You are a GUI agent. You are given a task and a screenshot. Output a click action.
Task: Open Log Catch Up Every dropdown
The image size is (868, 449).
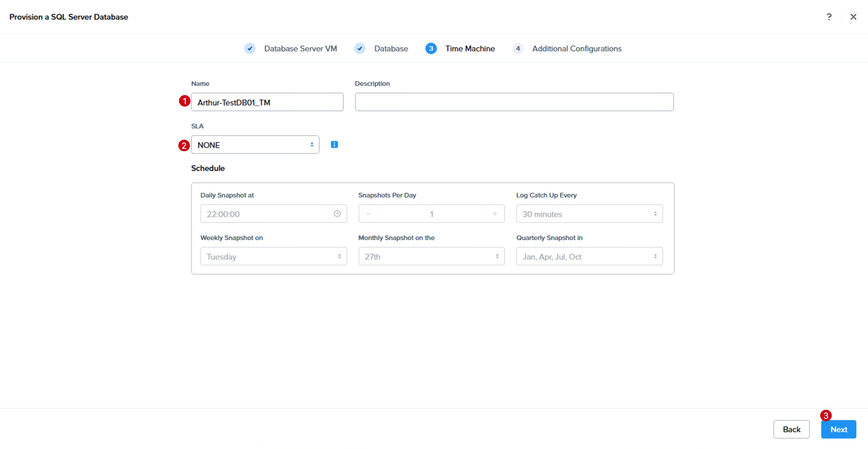click(589, 213)
